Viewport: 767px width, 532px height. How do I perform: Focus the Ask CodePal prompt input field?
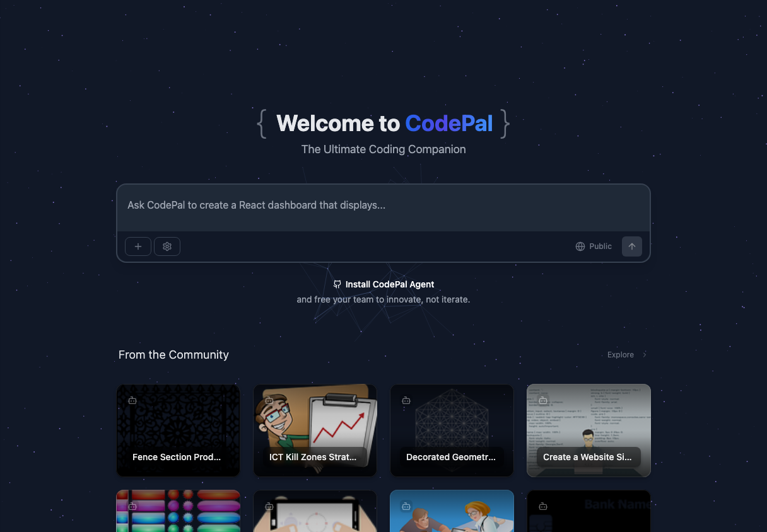point(384,207)
